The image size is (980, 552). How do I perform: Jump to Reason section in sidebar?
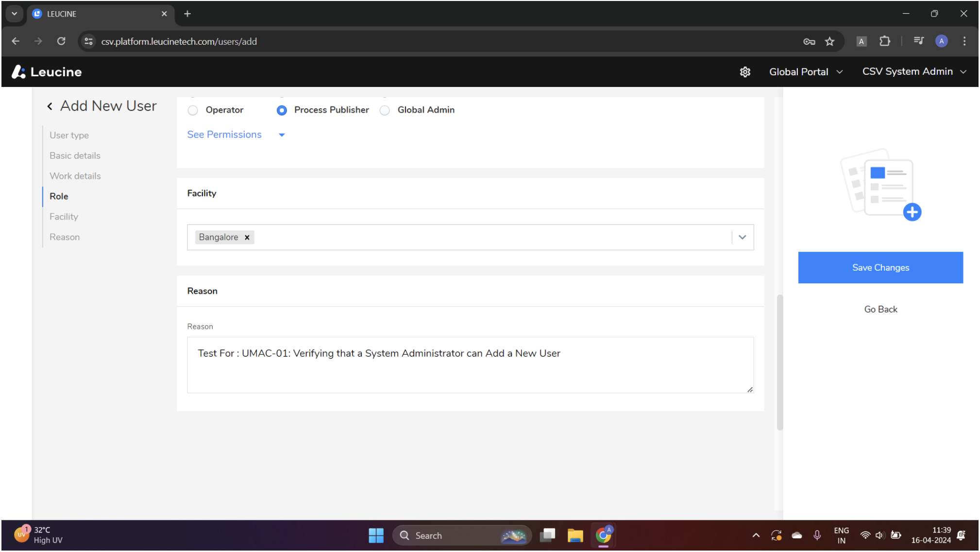(x=65, y=238)
